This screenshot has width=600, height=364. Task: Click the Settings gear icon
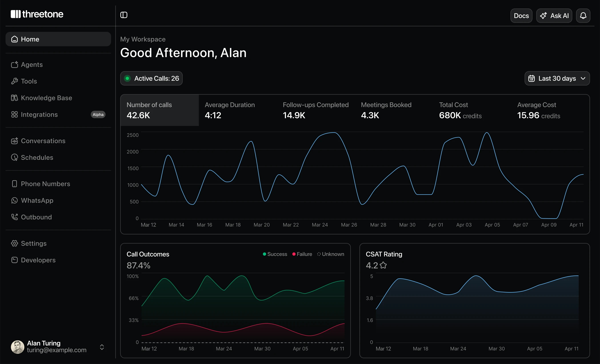[15, 243]
